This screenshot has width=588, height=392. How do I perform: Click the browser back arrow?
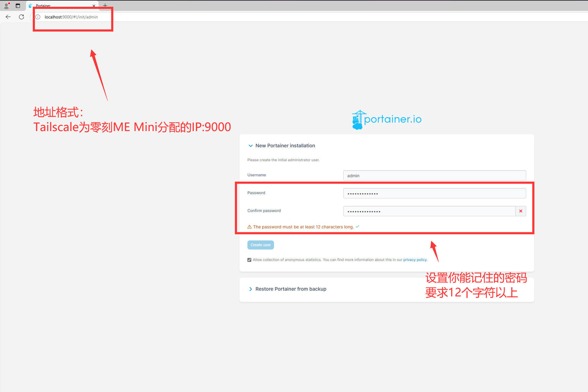8,17
